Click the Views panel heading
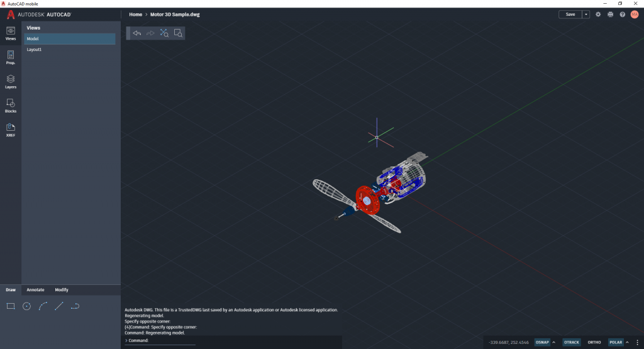Viewport: 644px width, 349px height. [33, 28]
